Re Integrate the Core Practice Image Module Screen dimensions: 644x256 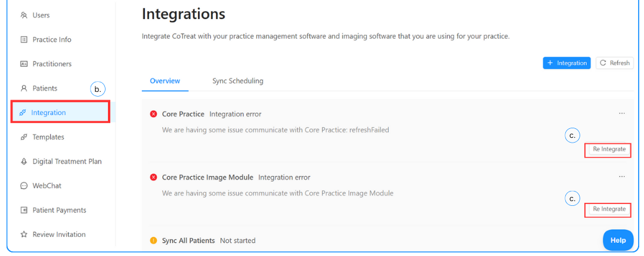[609, 209]
